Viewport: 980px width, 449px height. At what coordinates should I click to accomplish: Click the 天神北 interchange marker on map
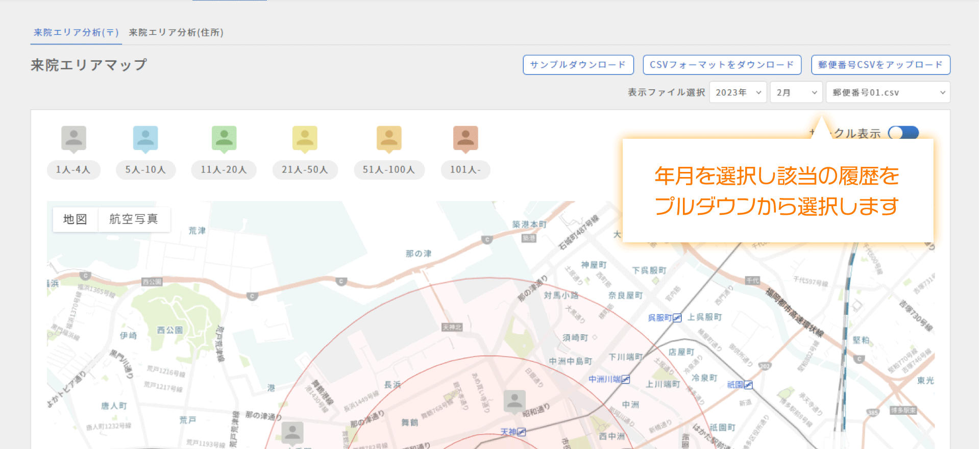tap(452, 327)
